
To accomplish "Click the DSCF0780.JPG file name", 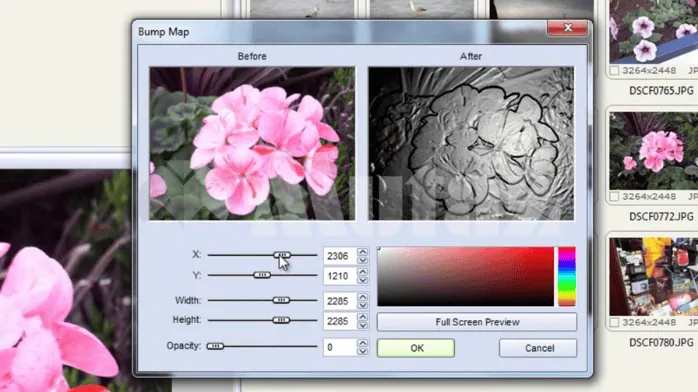I will 661,343.
